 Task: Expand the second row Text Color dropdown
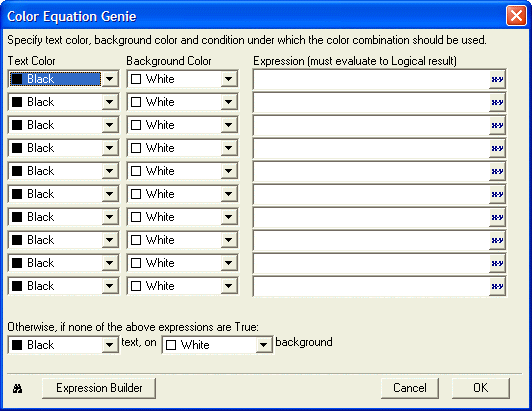tap(110, 102)
